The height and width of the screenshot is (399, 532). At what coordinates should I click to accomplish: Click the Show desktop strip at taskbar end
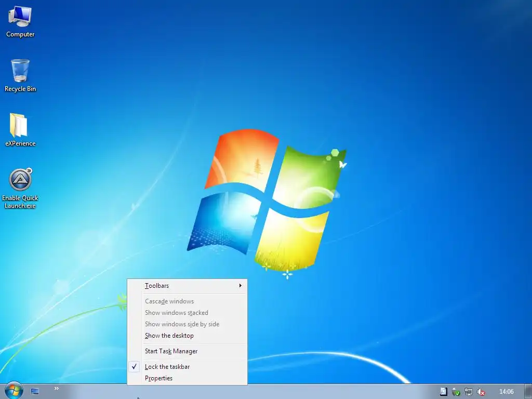click(528, 392)
